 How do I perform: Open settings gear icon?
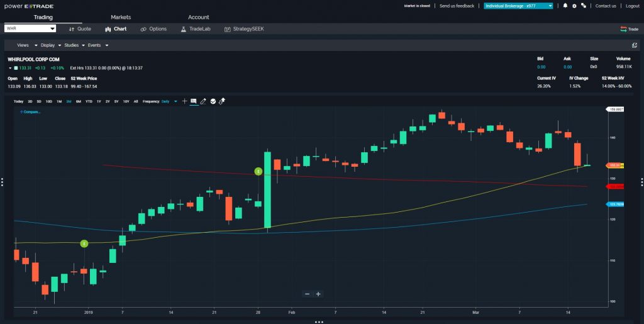click(574, 6)
